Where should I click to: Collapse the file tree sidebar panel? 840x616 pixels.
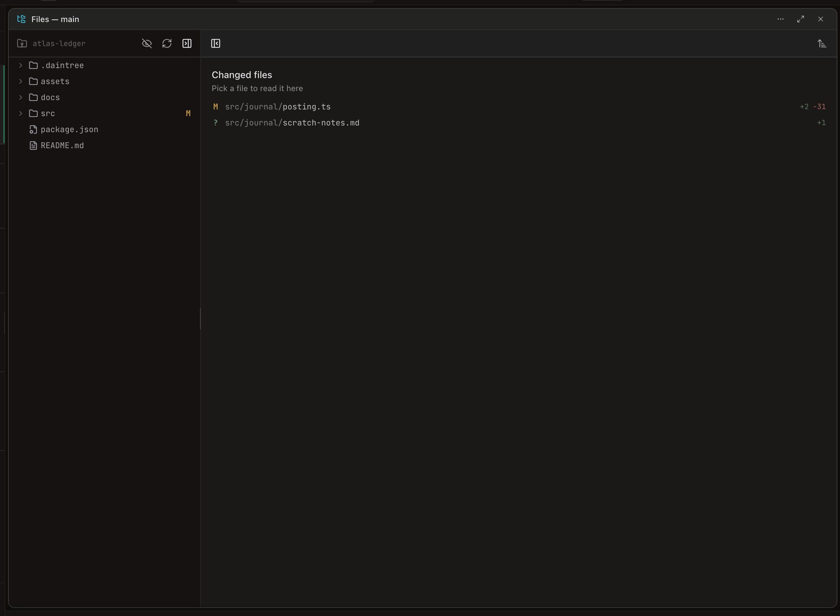[187, 44]
